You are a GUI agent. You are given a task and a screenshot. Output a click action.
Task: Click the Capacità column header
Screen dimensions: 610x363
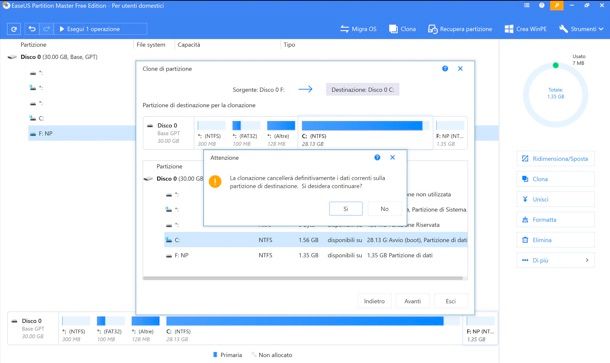(189, 45)
